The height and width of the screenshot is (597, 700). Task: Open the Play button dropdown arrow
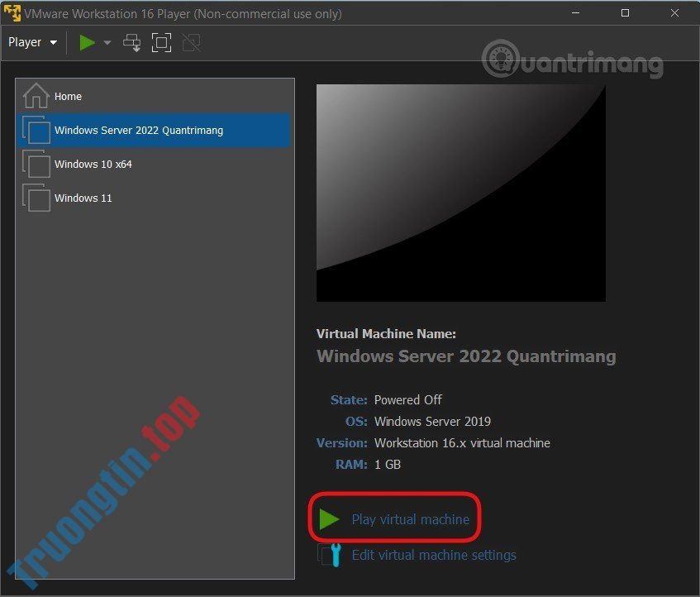coord(106,42)
